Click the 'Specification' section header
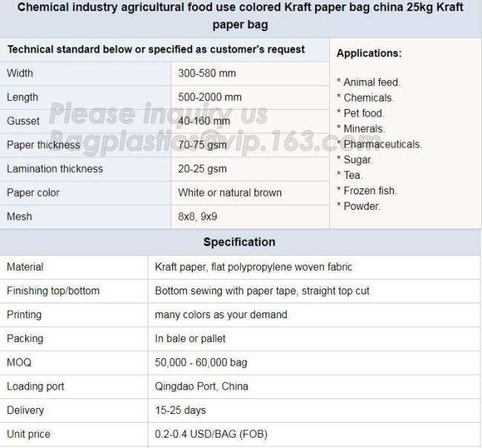Screen dimensions: 482x448 tap(239, 242)
